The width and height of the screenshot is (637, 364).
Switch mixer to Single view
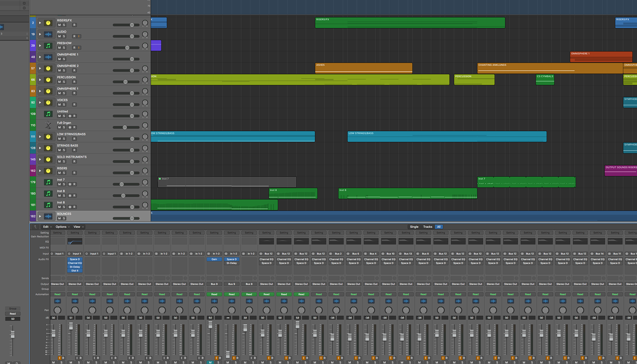[x=414, y=227]
